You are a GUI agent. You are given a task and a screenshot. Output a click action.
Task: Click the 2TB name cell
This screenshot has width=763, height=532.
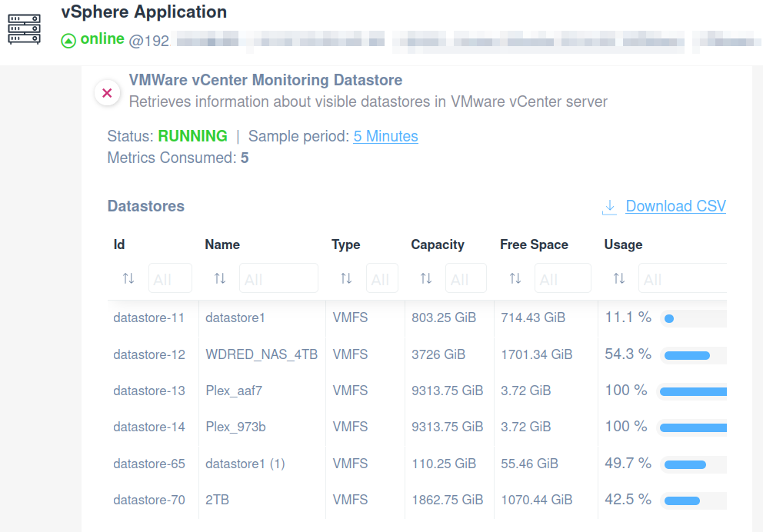pyautogui.click(x=217, y=500)
